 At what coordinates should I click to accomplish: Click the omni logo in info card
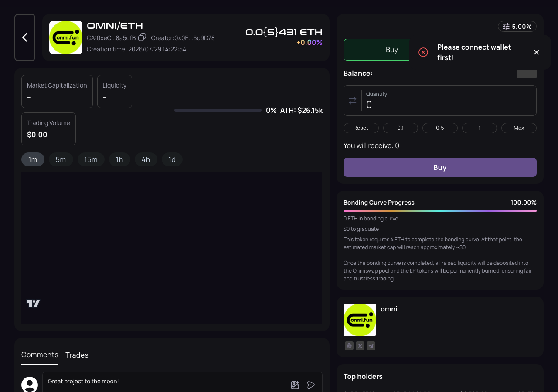pos(360,320)
